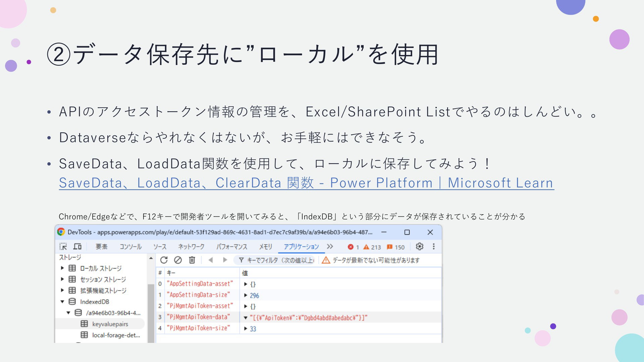Viewport: 644px width, 362px height.
Task: Click the "PjMgmtApiToken-asset" key cell
Action: pos(200,306)
